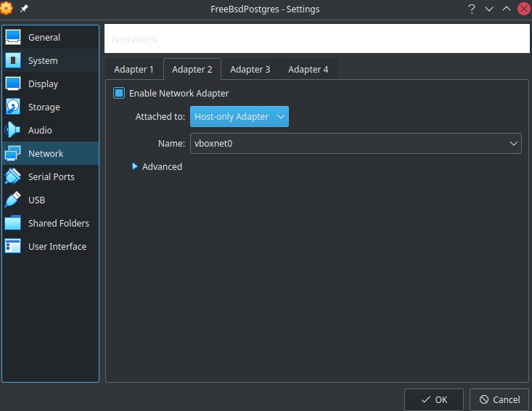532x411 pixels.
Task: Confirm settings with the OK button
Action: coord(433,399)
